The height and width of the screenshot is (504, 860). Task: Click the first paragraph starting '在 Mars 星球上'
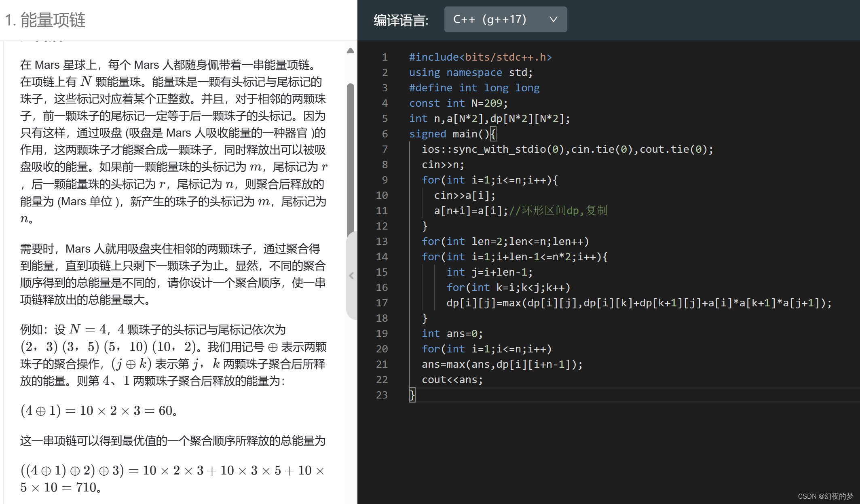[x=174, y=141]
